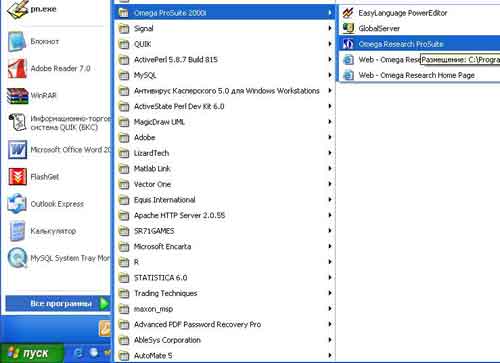The width and height of the screenshot is (500, 363).
Task: Click STATISTICA 6.0 folder icon
Action: click(x=124, y=278)
